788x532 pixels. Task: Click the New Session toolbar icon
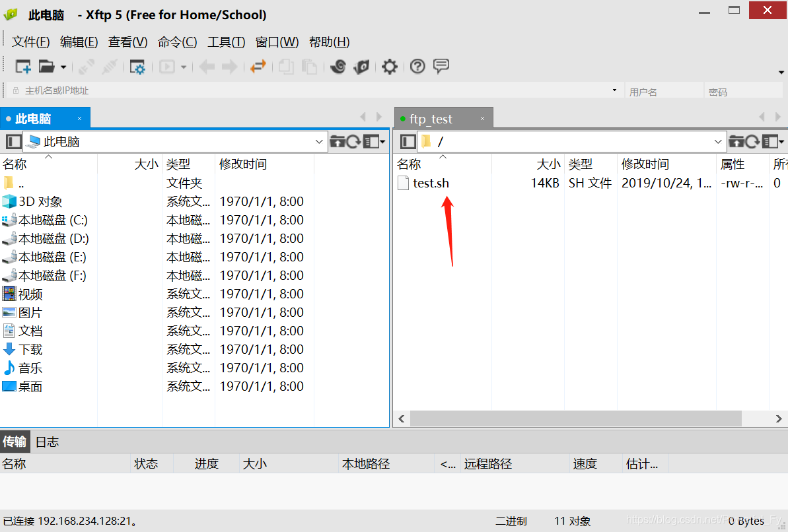point(23,66)
